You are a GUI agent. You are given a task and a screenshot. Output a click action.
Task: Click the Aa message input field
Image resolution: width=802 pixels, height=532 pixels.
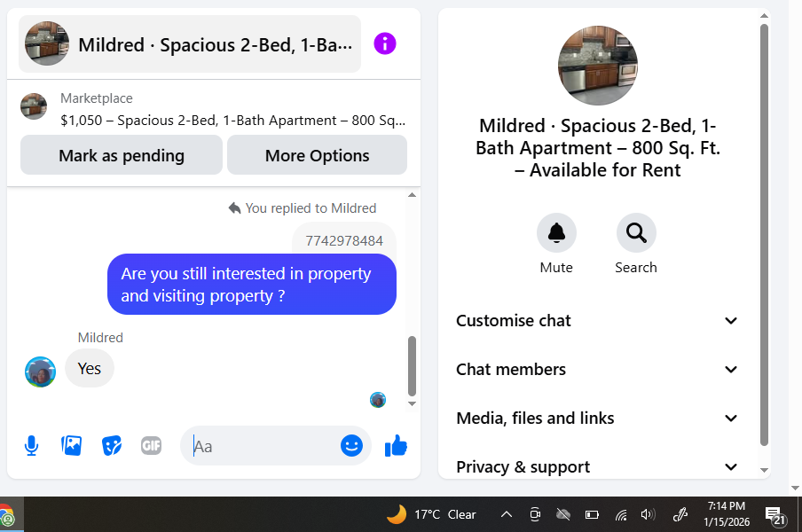click(x=261, y=446)
